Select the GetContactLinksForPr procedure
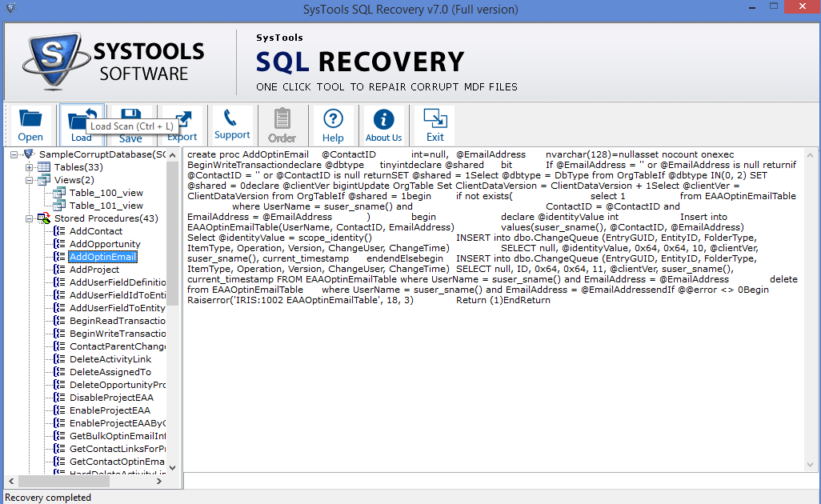The image size is (821, 504). tap(118, 449)
